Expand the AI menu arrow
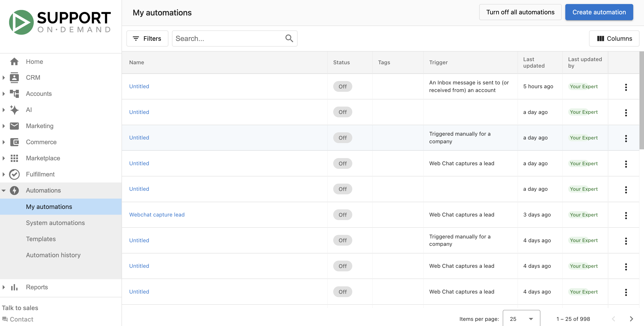This screenshot has height=326, width=644. coord(4,110)
